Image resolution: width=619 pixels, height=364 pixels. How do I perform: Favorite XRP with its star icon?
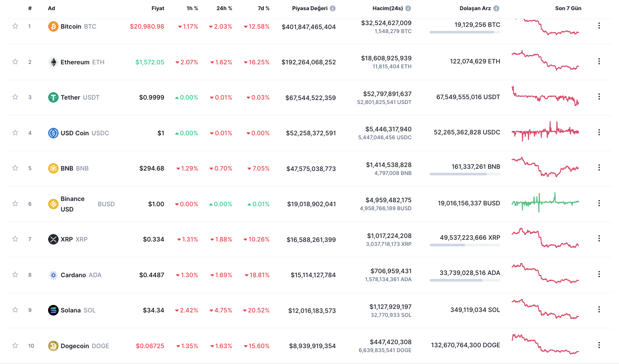tap(15, 239)
